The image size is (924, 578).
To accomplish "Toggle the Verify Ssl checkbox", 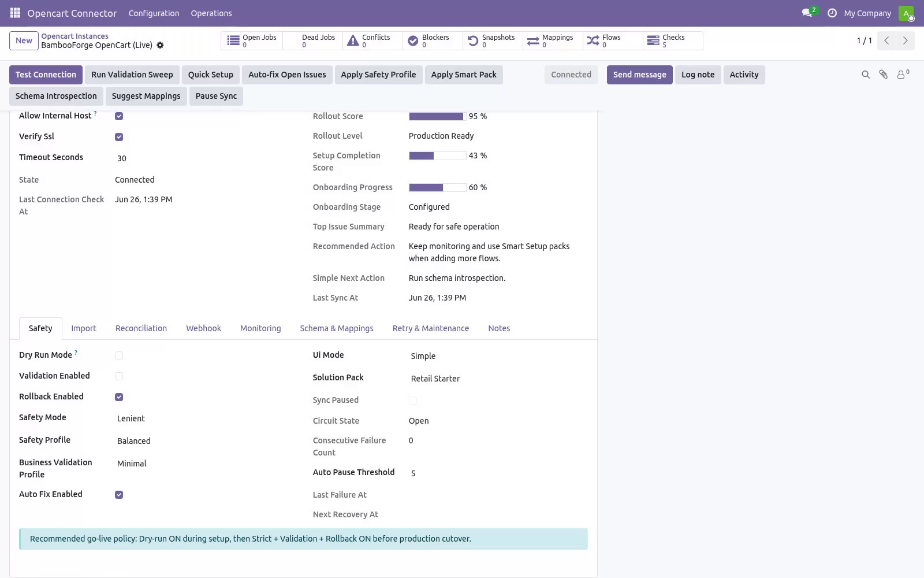I will point(119,137).
